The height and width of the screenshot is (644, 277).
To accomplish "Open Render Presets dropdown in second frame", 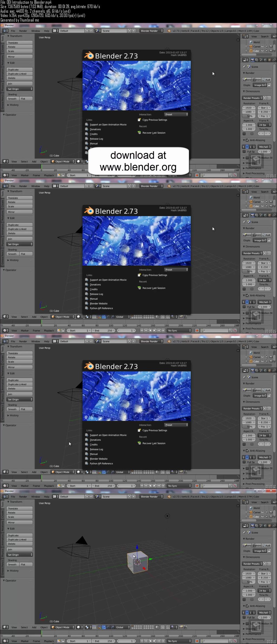I will click(x=252, y=253).
